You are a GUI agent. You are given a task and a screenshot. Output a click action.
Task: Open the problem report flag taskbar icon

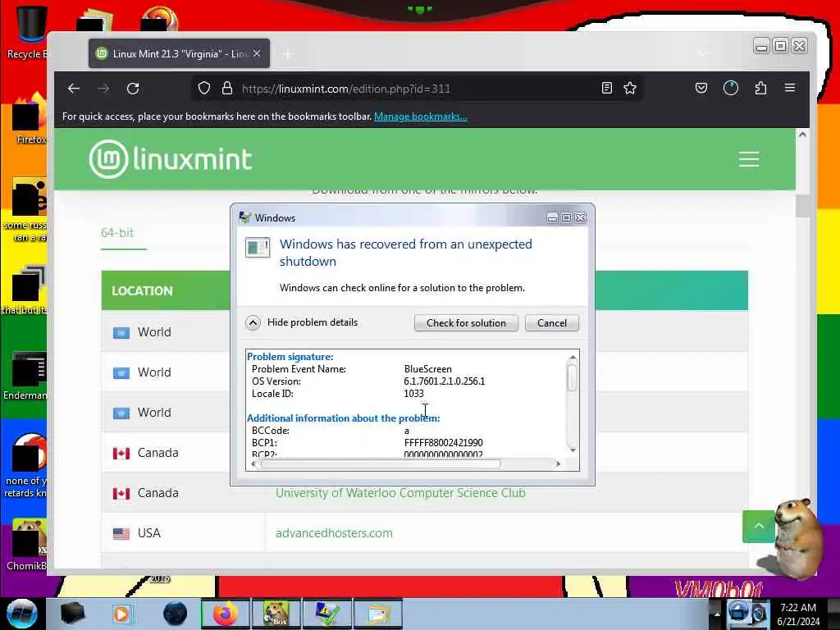pyautogui.click(x=326, y=614)
